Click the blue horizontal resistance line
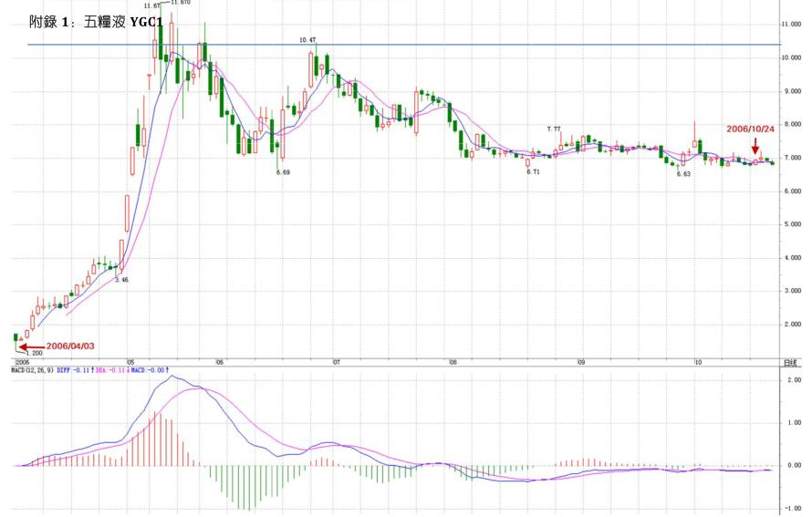 pos(404,45)
